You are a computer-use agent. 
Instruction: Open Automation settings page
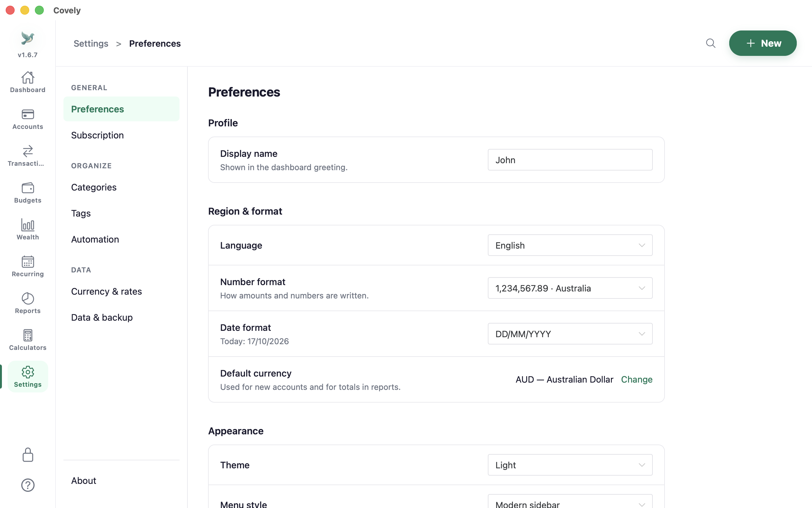tap(121, 239)
